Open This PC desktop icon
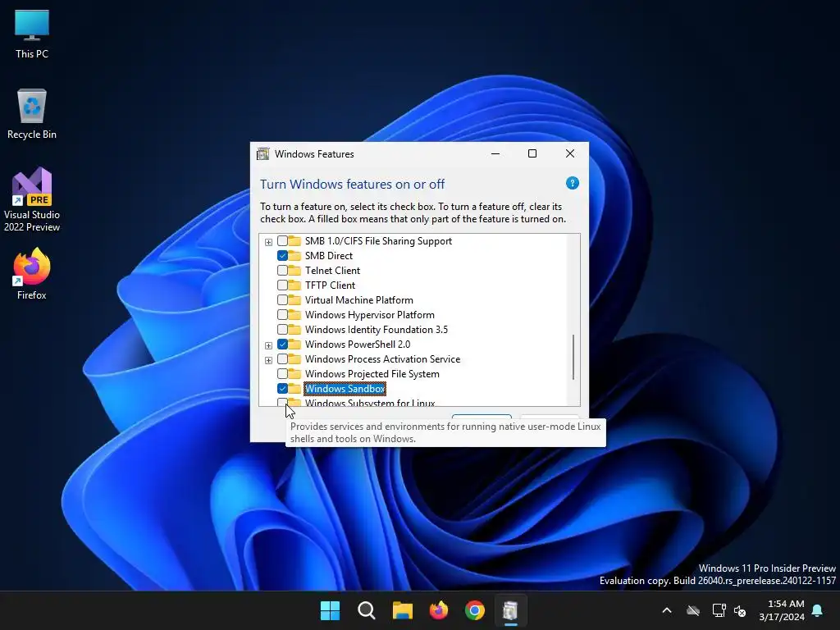This screenshot has height=630, width=840. pos(32,33)
